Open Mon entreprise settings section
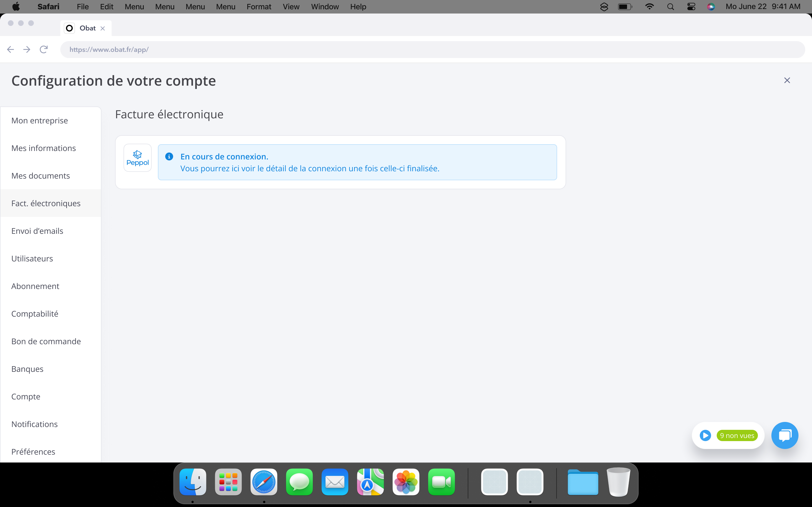This screenshot has width=812, height=507. pyautogui.click(x=39, y=121)
